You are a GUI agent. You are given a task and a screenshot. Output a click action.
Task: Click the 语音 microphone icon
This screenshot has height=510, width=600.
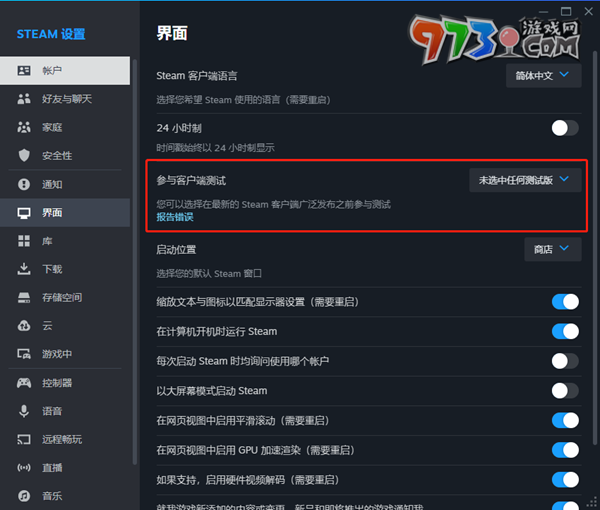24,411
